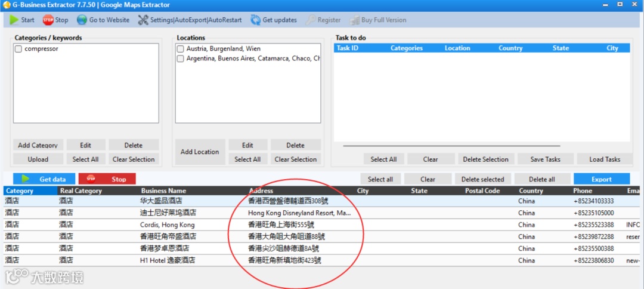Click the G-Business Extractor app icon in title bar

point(7,5)
